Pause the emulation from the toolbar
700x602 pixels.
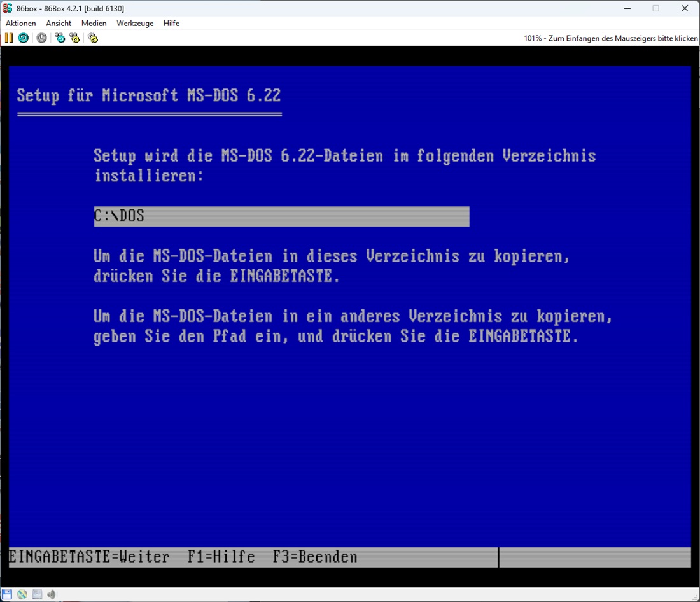coord(8,38)
